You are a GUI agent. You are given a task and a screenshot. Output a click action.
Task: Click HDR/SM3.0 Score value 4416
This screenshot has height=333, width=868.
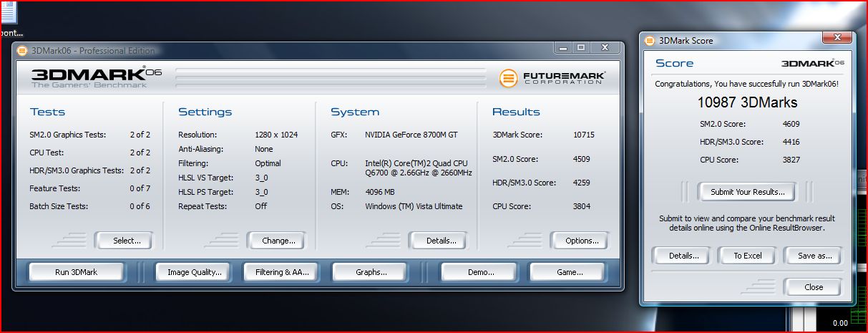(791, 142)
